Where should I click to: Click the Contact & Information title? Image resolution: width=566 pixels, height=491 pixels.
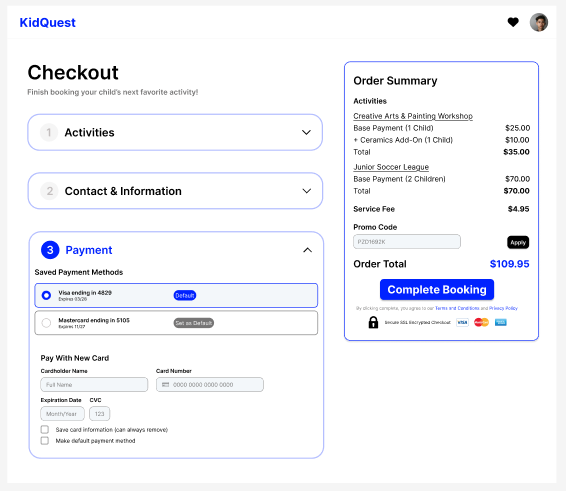[x=123, y=191]
